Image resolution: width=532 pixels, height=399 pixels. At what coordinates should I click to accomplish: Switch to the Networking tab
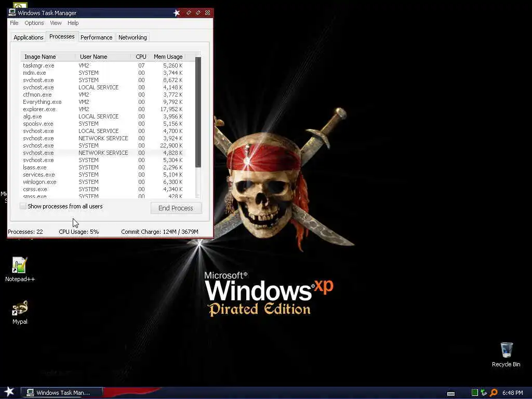132,37
